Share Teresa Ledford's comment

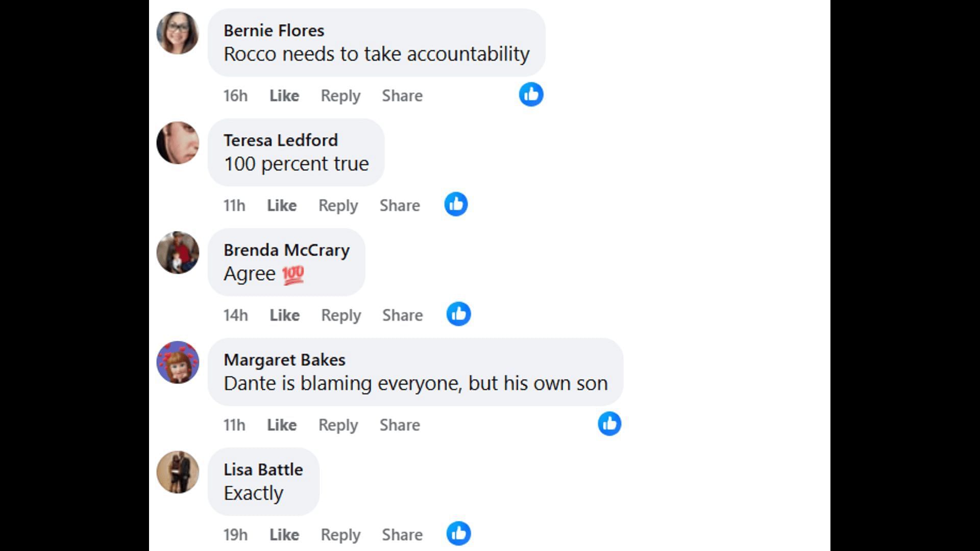tap(400, 206)
